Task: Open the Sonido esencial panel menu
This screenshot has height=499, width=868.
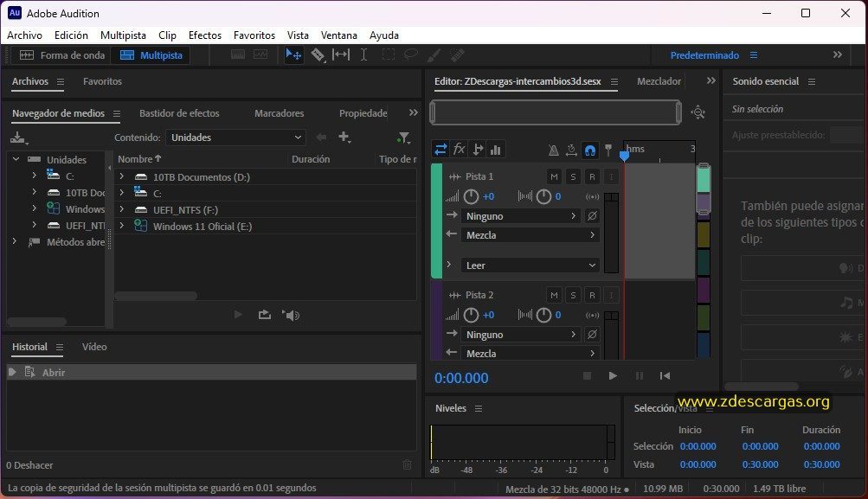Action: [x=812, y=82]
